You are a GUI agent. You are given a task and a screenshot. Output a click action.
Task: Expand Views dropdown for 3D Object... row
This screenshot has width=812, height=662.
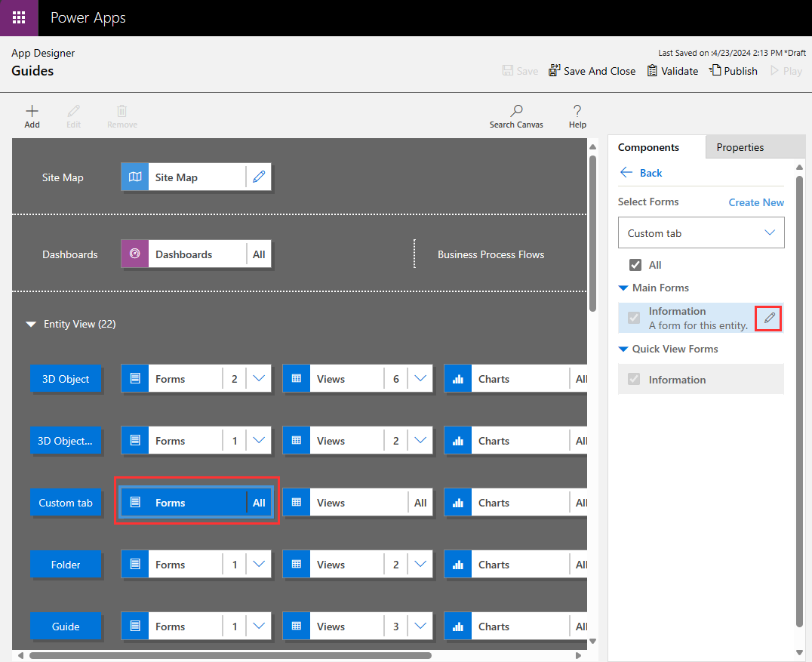click(420, 440)
